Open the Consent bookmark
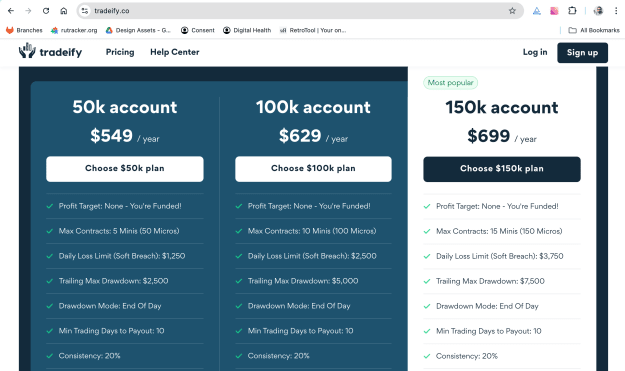625x371 pixels. (198, 30)
